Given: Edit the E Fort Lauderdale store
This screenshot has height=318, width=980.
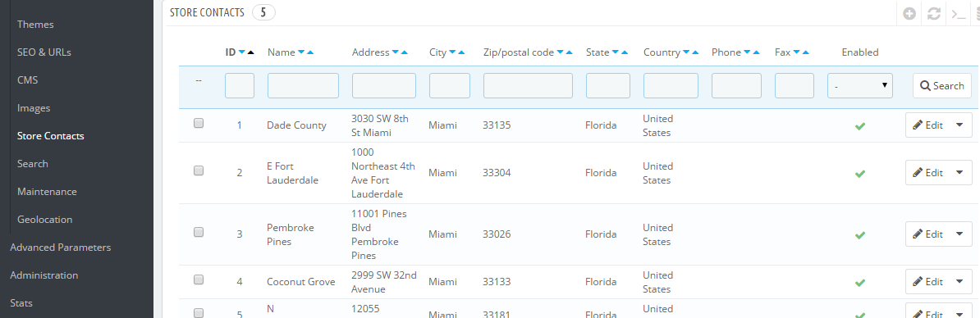Looking at the screenshot, I should (928, 173).
